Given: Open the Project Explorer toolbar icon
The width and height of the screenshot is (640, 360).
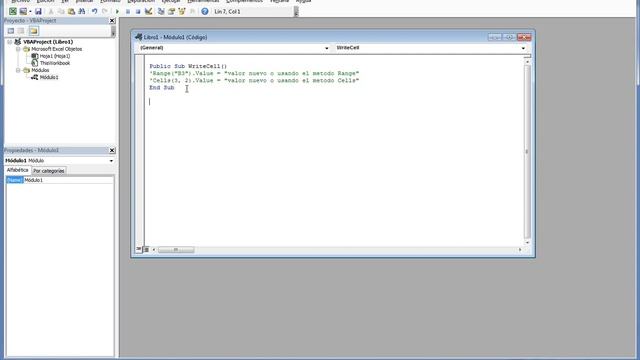Looking at the screenshot, I should click(161, 11).
